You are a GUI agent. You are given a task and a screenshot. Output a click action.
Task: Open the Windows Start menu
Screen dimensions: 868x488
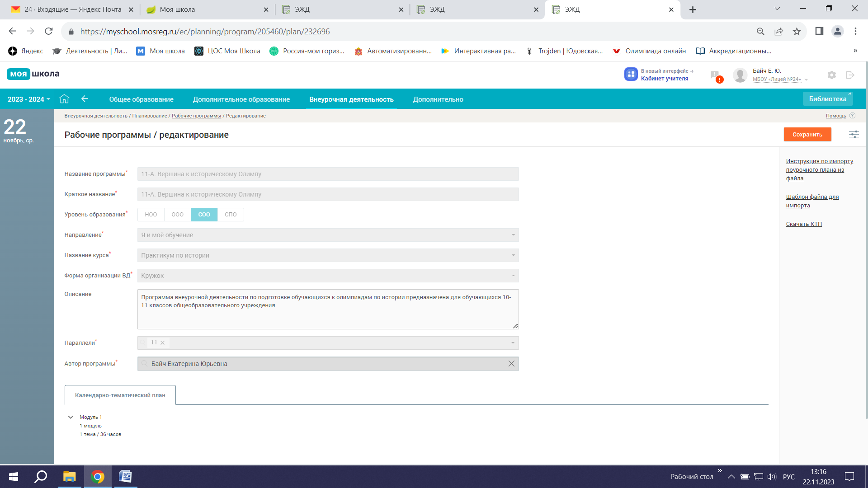point(14,476)
